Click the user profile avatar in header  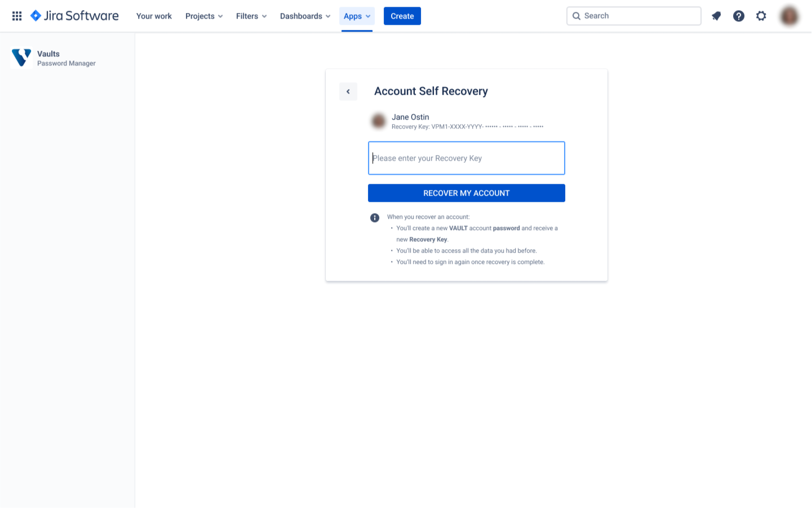click(x=789, y=16)
